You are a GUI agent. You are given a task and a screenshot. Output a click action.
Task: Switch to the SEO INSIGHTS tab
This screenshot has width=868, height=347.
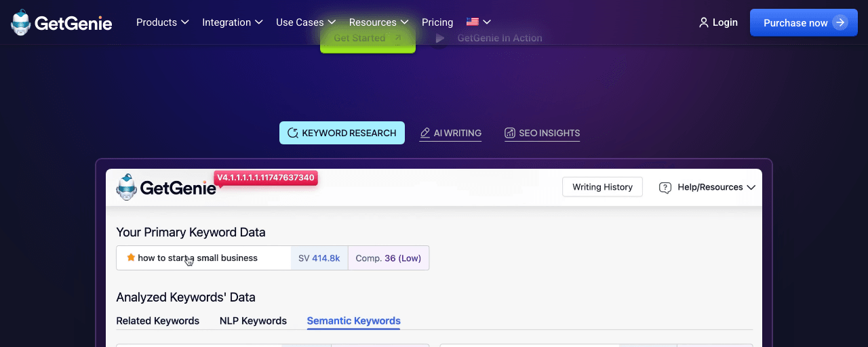pos(542,133)
